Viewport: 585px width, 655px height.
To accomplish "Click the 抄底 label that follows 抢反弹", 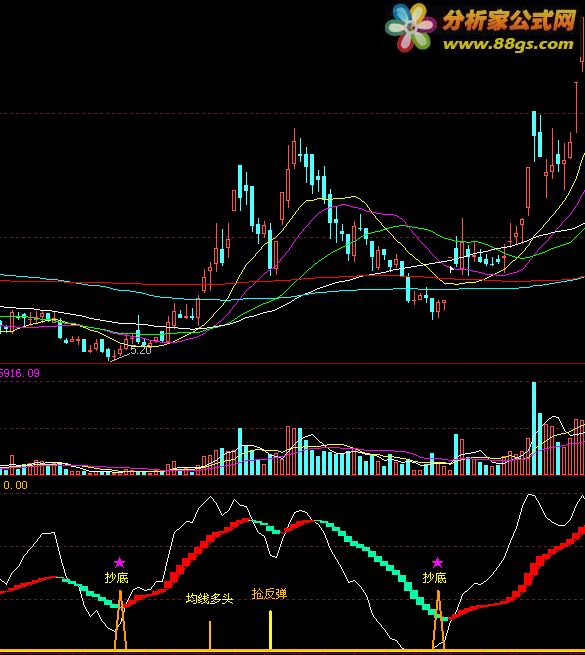I will [x=435, y=578].
